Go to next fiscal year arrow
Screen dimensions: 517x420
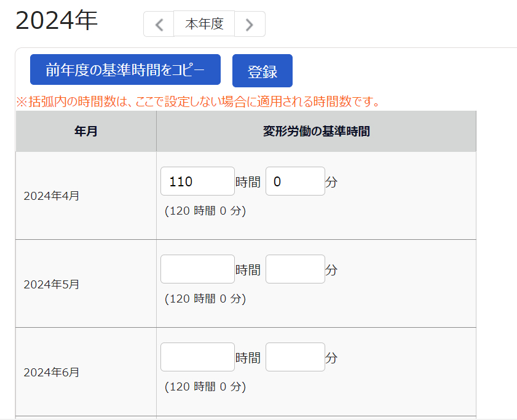coord(250,25)
